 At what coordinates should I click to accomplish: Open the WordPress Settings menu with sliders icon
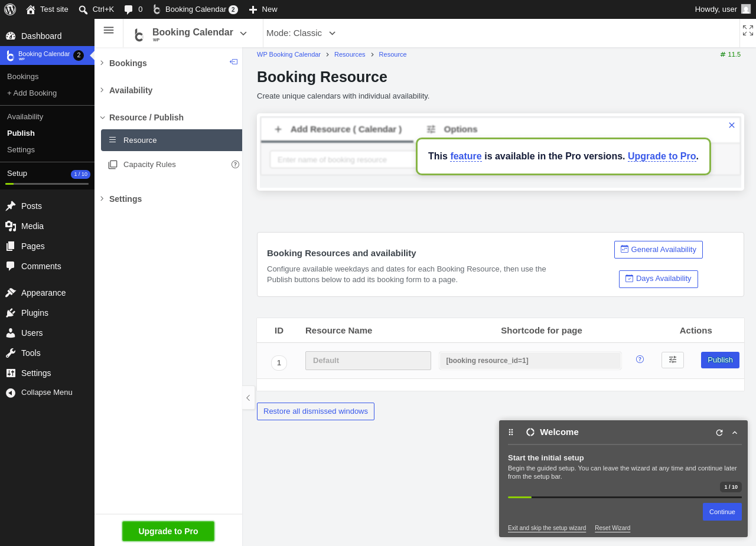pyautogui.click(x=47, y=373)
